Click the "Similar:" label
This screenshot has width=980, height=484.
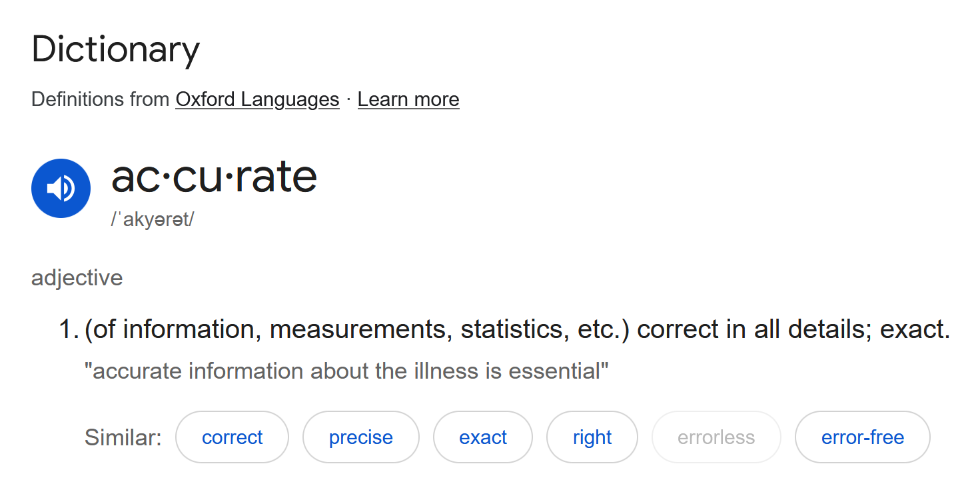[123, 437]
